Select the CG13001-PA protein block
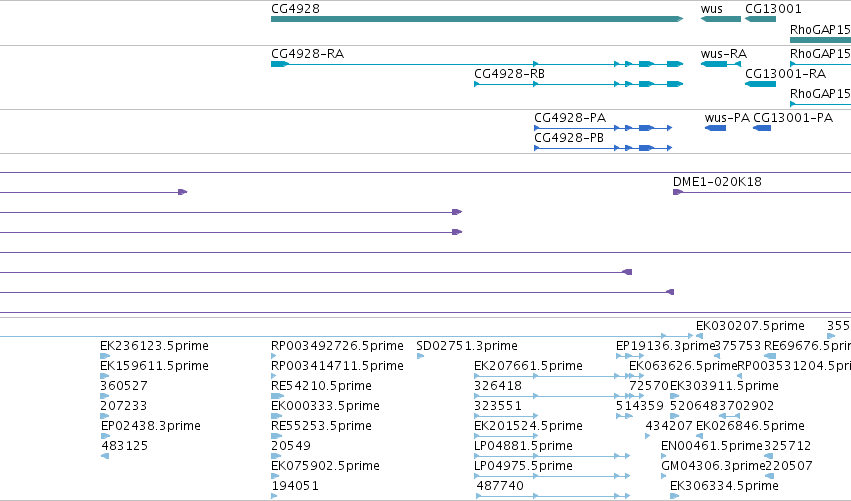 click(762, 128)
